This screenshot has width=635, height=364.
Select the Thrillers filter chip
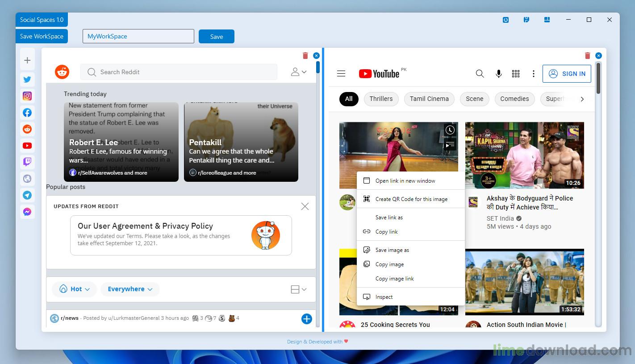[x=381, y=99]
